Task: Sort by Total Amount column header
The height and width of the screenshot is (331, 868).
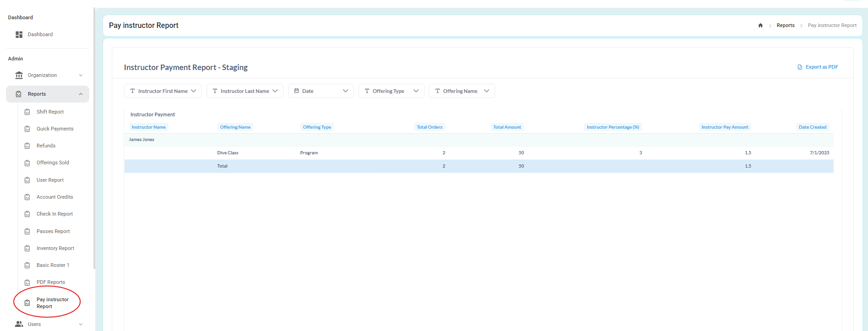Action: click(507, 127)
